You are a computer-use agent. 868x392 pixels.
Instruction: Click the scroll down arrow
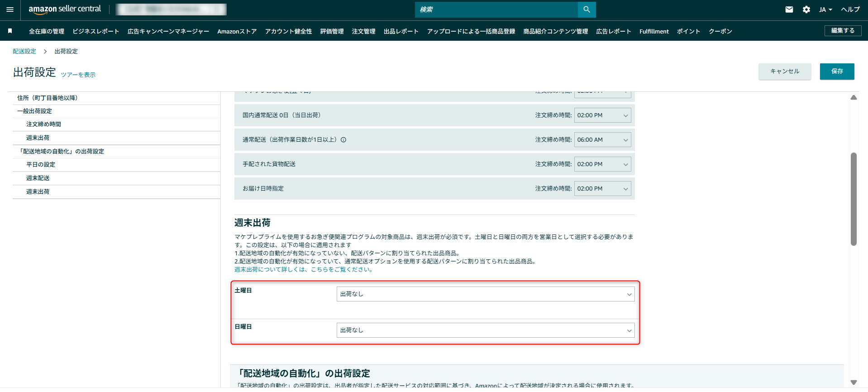click(x=853, y=382)
